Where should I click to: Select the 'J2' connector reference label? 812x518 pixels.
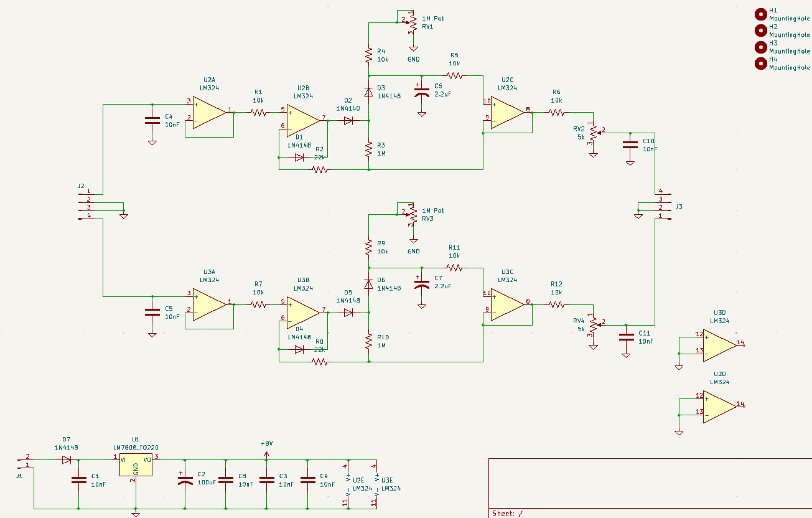point(81,186)
